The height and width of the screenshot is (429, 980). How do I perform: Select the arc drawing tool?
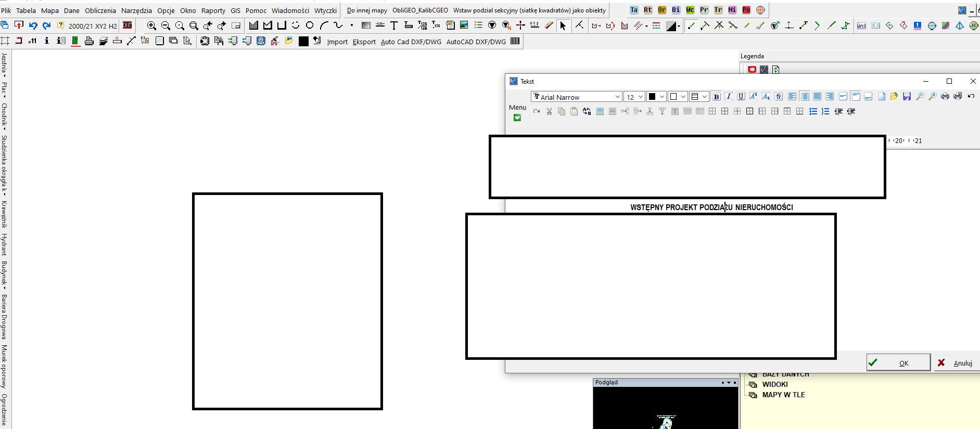(x=324, y=25)
